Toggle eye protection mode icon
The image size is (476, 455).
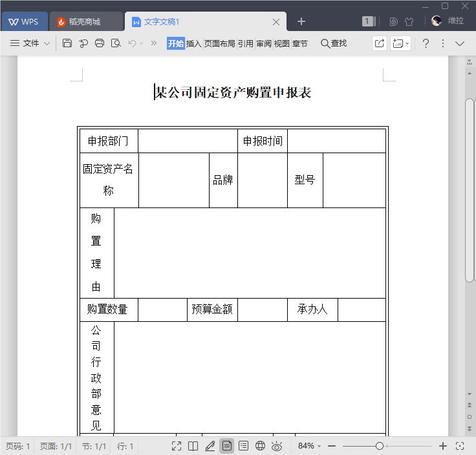click(x=277, y=446)
